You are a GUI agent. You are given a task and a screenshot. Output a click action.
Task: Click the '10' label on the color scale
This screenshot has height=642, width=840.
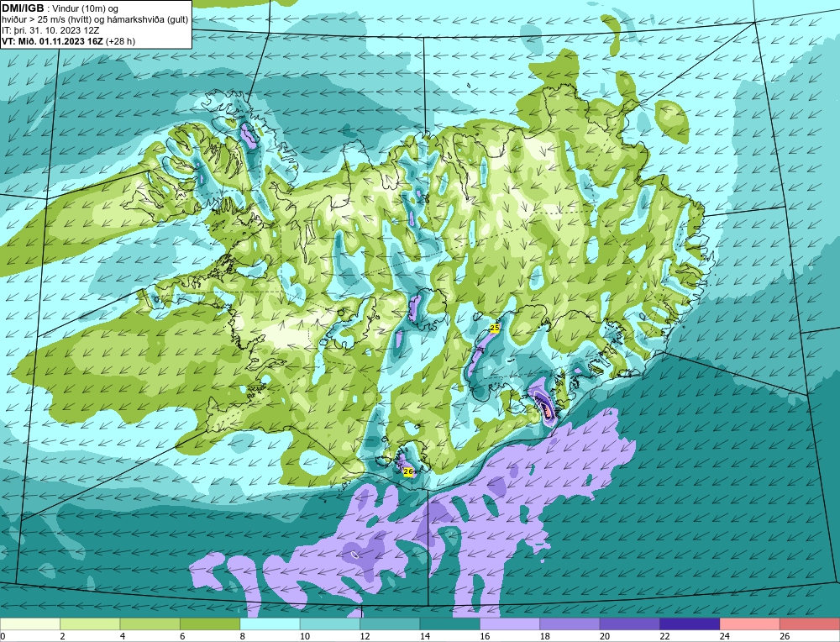305,636
